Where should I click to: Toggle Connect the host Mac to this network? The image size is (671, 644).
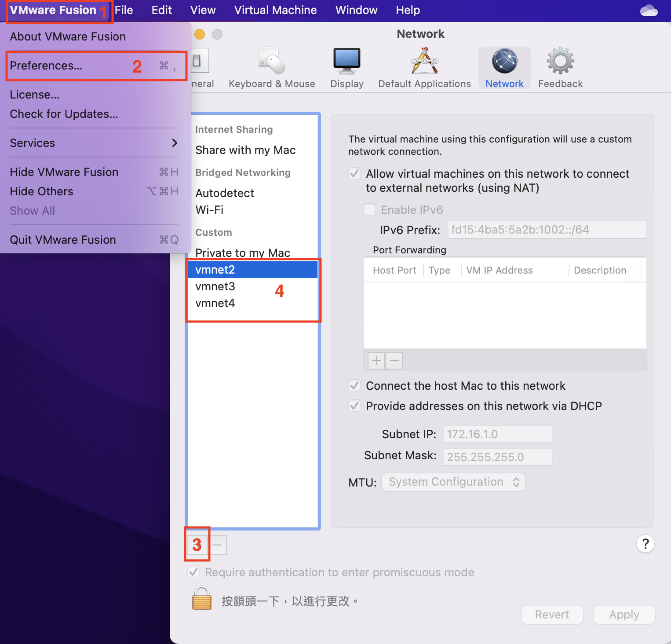click(354, 385)
